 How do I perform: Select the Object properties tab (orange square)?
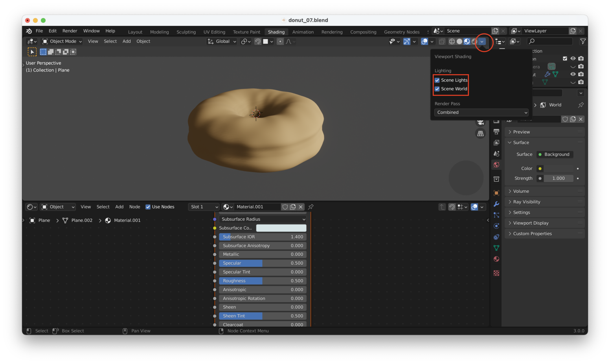tap(496, 193)
